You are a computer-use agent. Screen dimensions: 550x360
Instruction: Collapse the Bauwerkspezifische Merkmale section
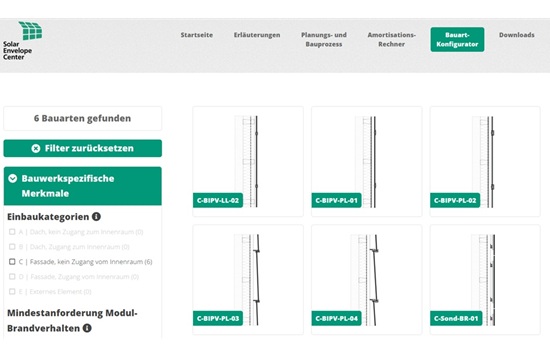point(82,186)
